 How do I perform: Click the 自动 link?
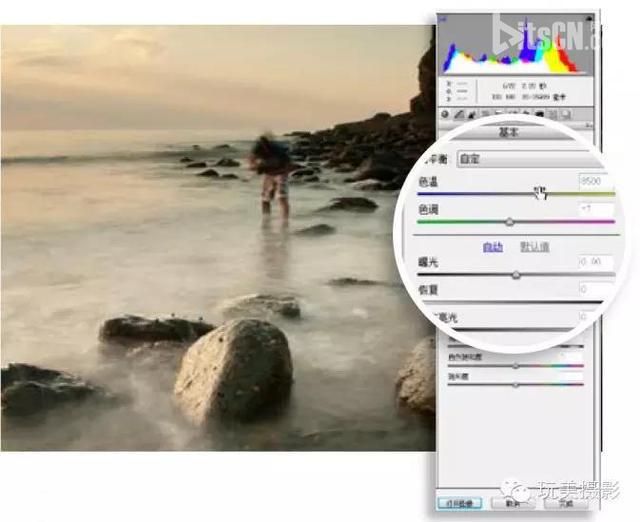[x=493, y=247]
